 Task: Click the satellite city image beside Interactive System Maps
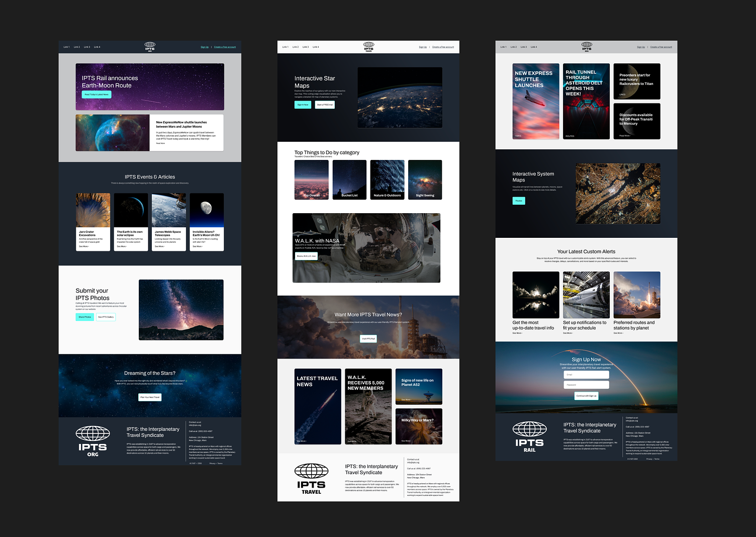[x=618, y=194]
